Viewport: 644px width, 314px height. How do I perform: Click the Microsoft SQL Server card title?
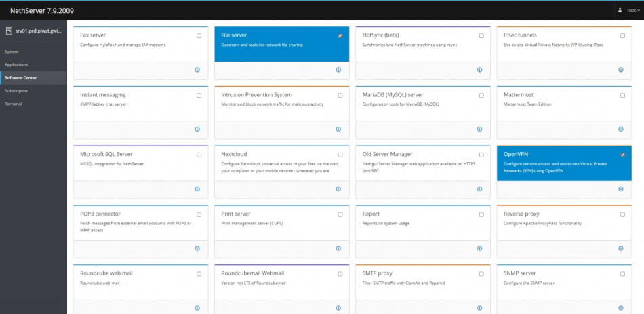pyautogui.click(x=106, y=154)
